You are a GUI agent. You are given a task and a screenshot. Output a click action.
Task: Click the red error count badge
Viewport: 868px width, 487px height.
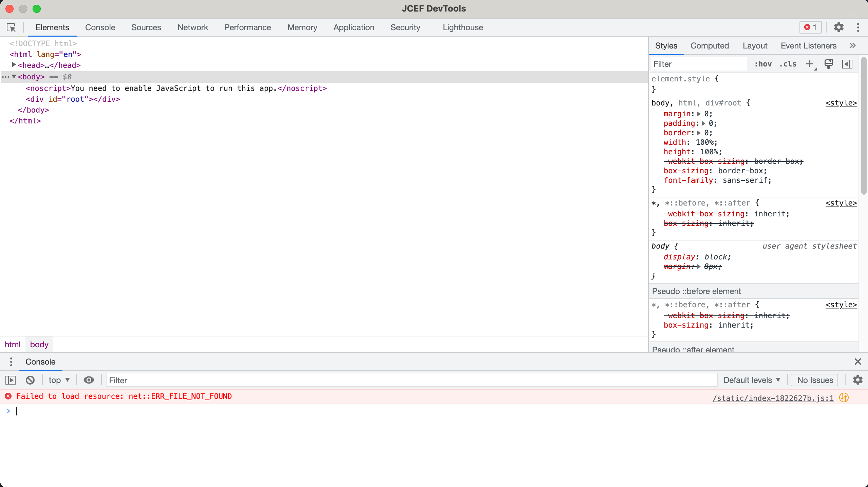coord(810,27)
